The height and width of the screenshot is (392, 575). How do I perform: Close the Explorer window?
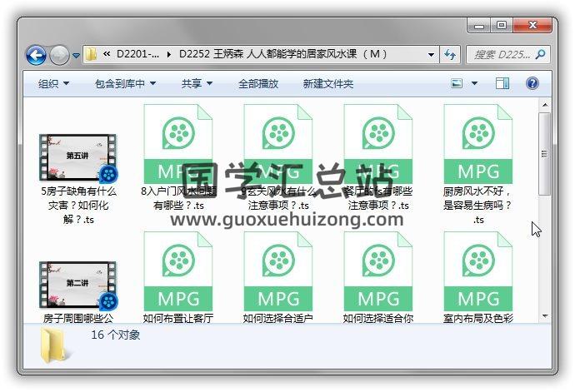click(532, 26)
